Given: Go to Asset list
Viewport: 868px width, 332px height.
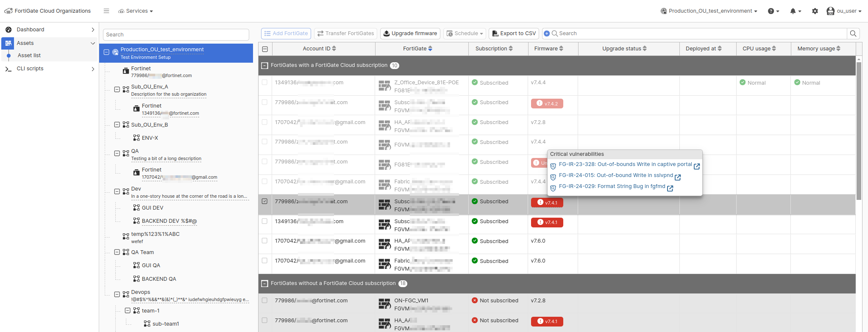Looking at the screenshot, I should click(29, 55).
